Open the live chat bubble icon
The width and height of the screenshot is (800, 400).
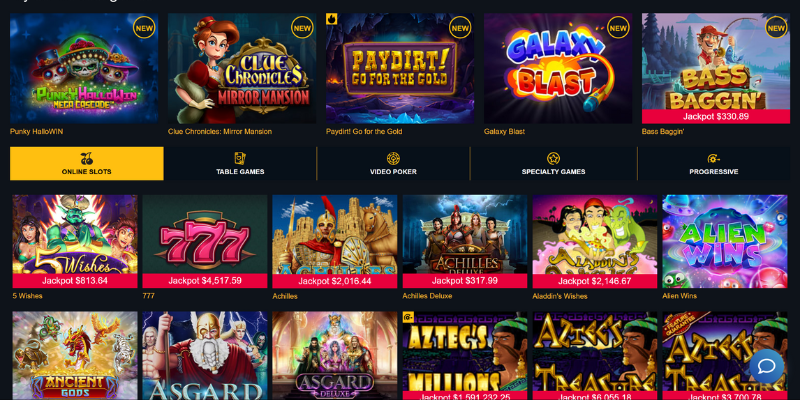(766, 366)
